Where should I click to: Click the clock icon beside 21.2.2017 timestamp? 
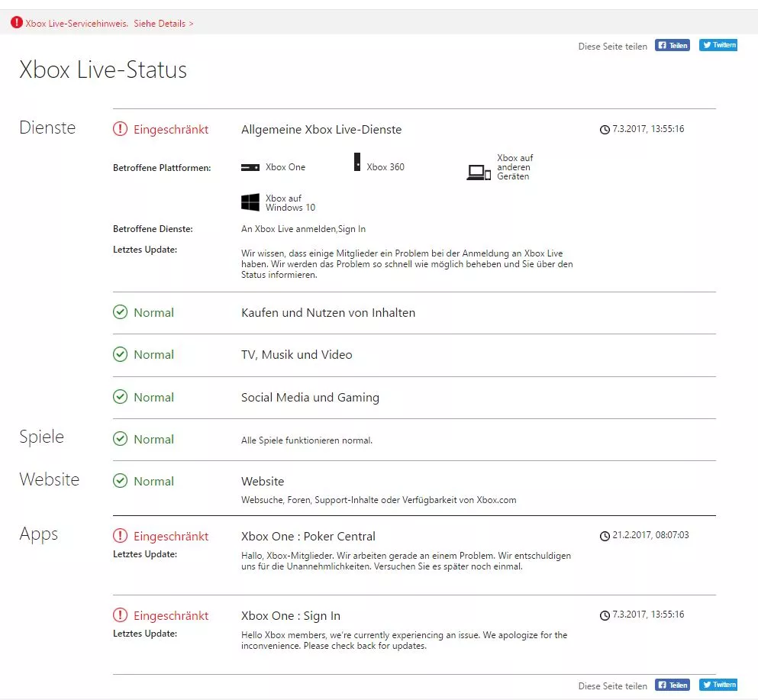tap(605, 536)
